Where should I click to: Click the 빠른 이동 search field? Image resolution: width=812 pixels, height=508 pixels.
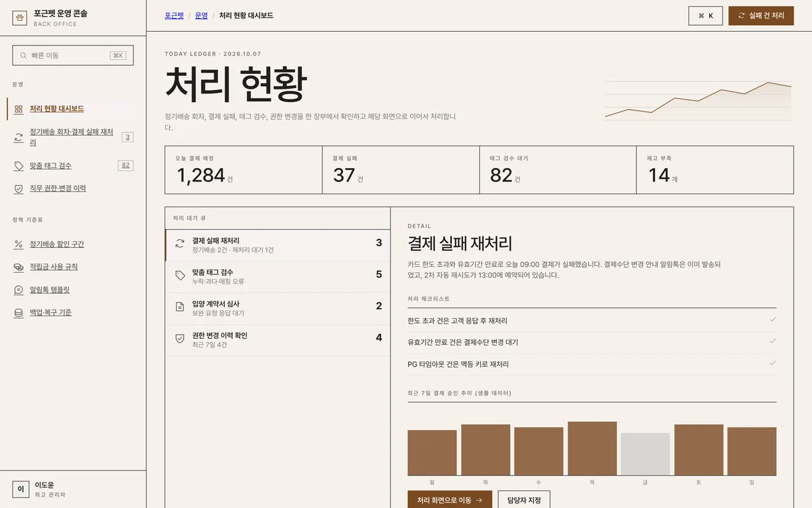pyautogui.click(x=73, y=56)
